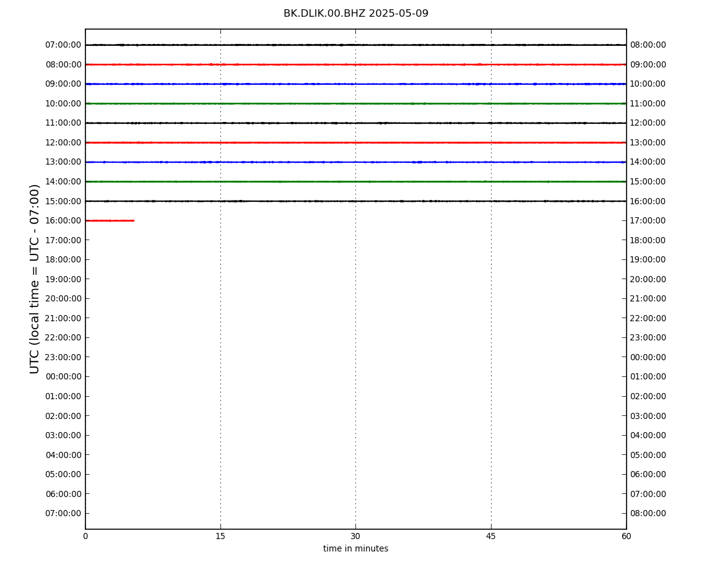Click right-axis label 12:00:00 at black trace end
The height and width of the screenshot is (588, 712).
pyautogui.click(x=648, y=123)
